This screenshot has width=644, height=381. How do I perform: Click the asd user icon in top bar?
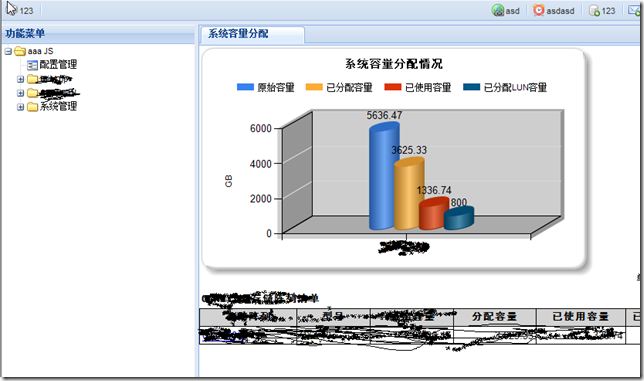coord(498,10)
